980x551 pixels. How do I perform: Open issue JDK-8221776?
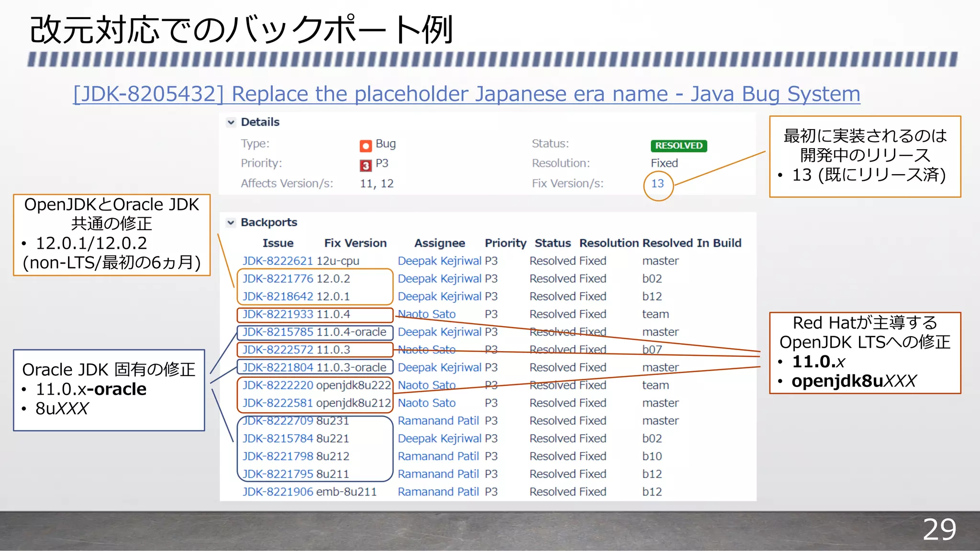pyautogui.click(x=278, y=279)
